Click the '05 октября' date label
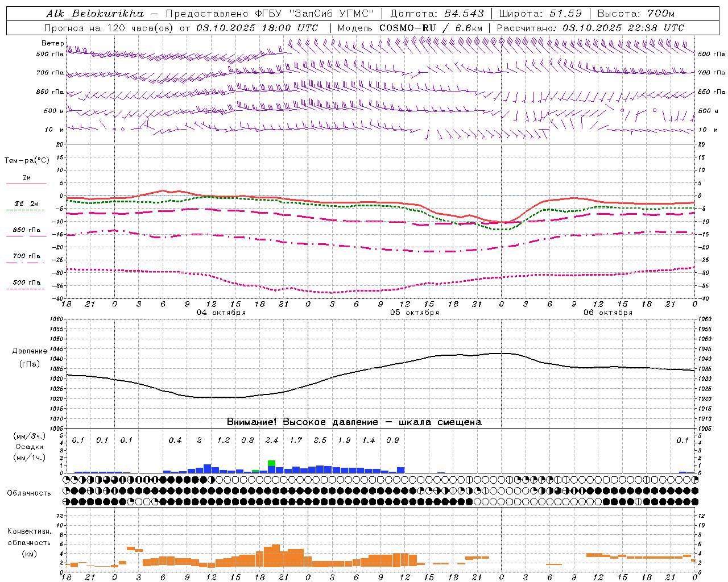 414,313
